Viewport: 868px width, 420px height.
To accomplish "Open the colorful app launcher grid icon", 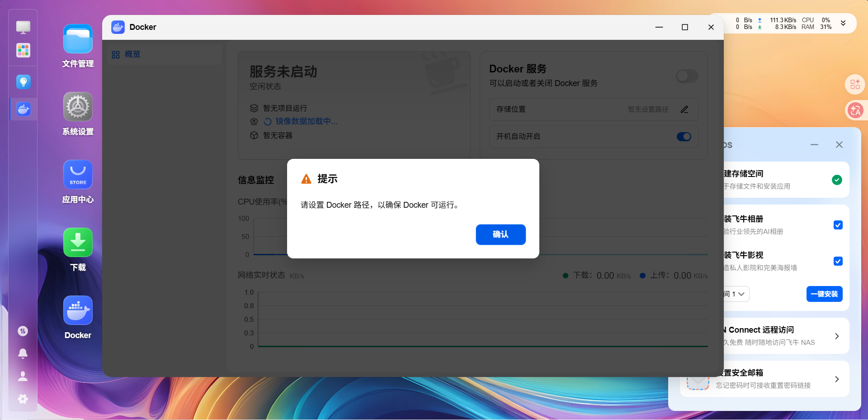I will click(x=23, y=50).
